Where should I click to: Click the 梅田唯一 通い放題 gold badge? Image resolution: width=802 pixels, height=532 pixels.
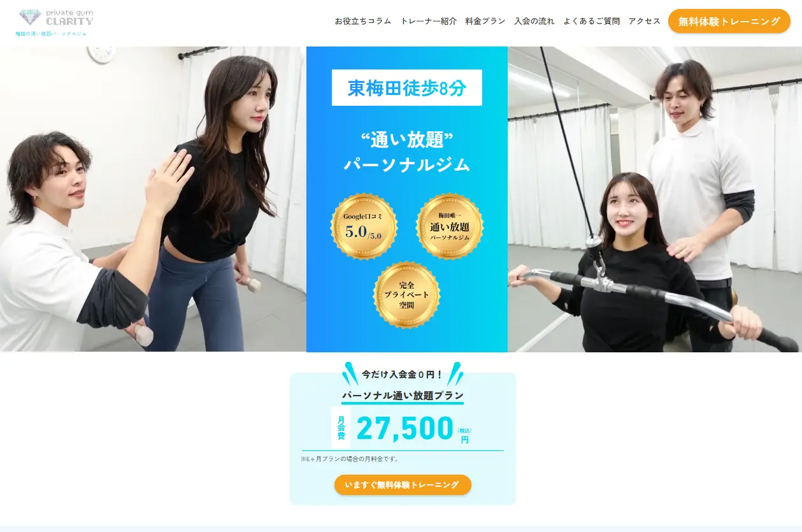(450, 226)
